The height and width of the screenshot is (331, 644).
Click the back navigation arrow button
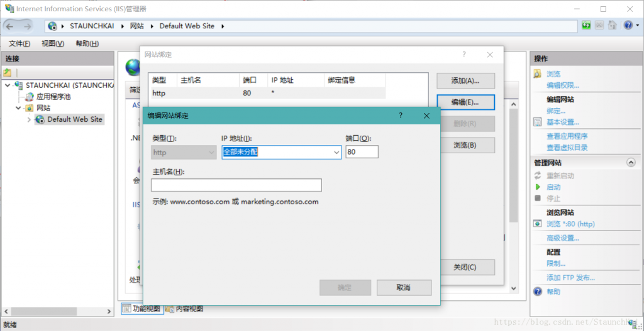coord(11,26)
